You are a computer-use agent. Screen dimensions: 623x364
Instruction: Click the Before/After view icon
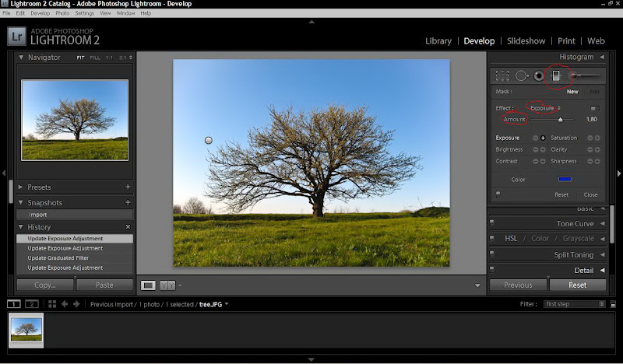[x=167, y=285]
